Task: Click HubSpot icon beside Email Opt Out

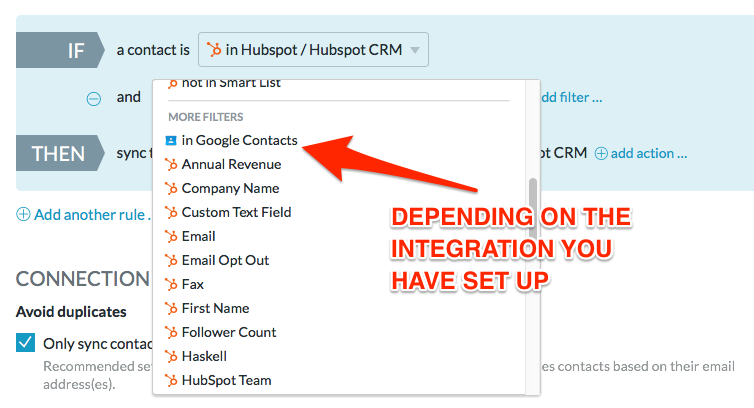Action: [x=171, y=261]
